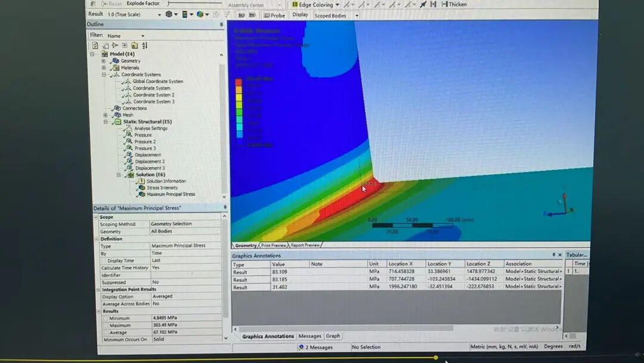Collapse the Scope section in Details
Image resolution: width=644 pixels, height=363 pixels.
[95, 217]
